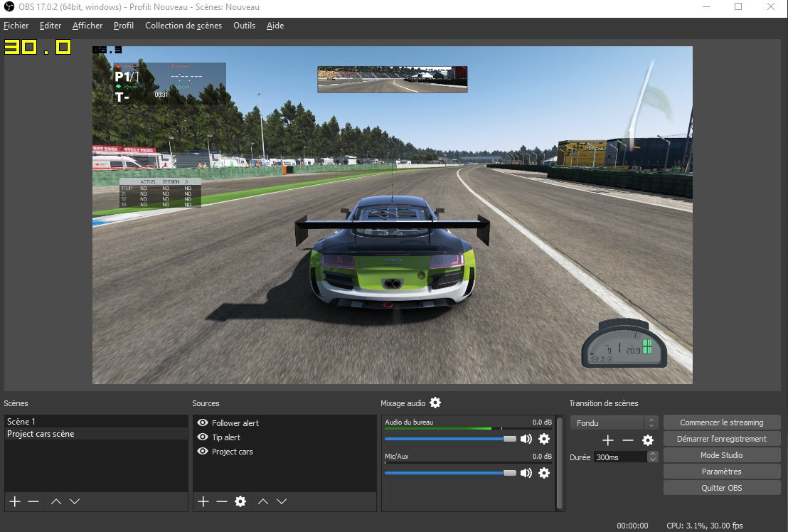Open Mic/Aux gear settings

coord(544,473)
